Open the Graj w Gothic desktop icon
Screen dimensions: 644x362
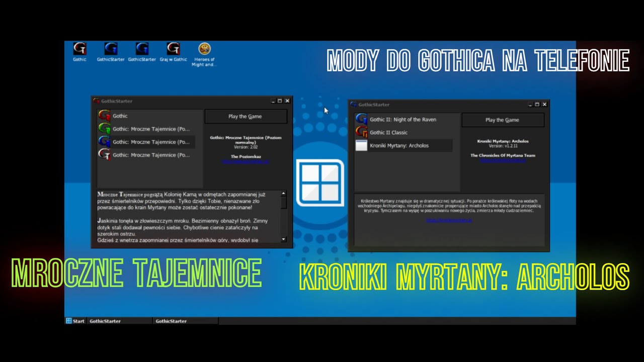173,52
